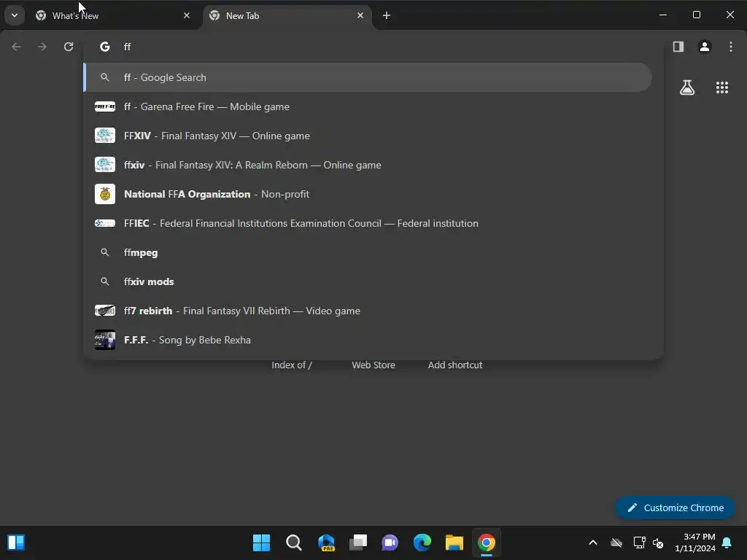This screenshot has height=560, width=747.
Task: Open the Chrome three-dot menu
Action: point(731,47)
